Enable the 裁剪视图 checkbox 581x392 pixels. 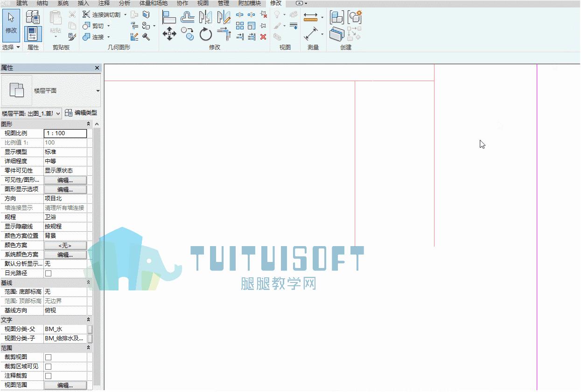[48, 357]
